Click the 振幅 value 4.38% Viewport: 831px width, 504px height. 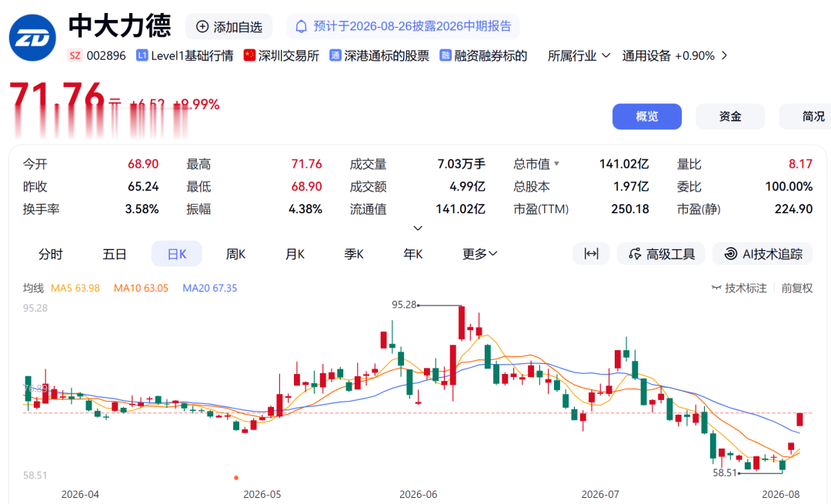point(305,209)
